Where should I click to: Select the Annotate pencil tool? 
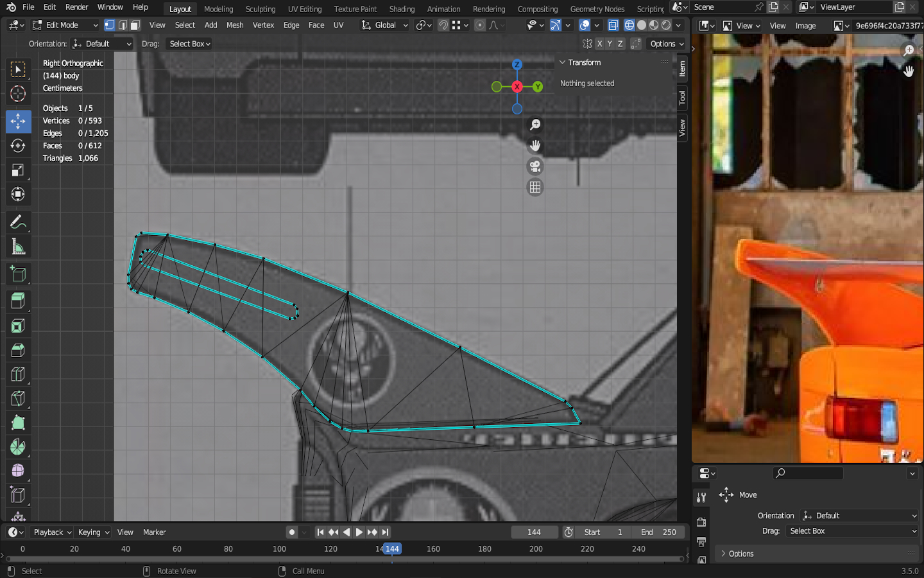(18, 222)
